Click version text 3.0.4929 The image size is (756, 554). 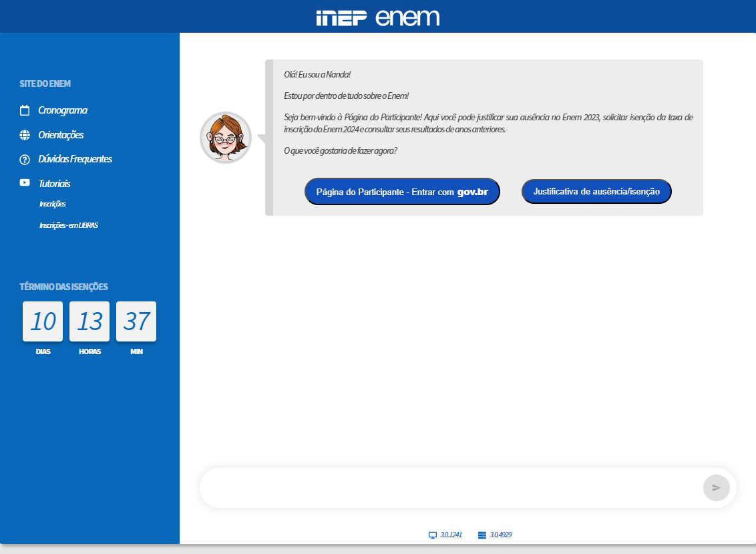(500, 535)
